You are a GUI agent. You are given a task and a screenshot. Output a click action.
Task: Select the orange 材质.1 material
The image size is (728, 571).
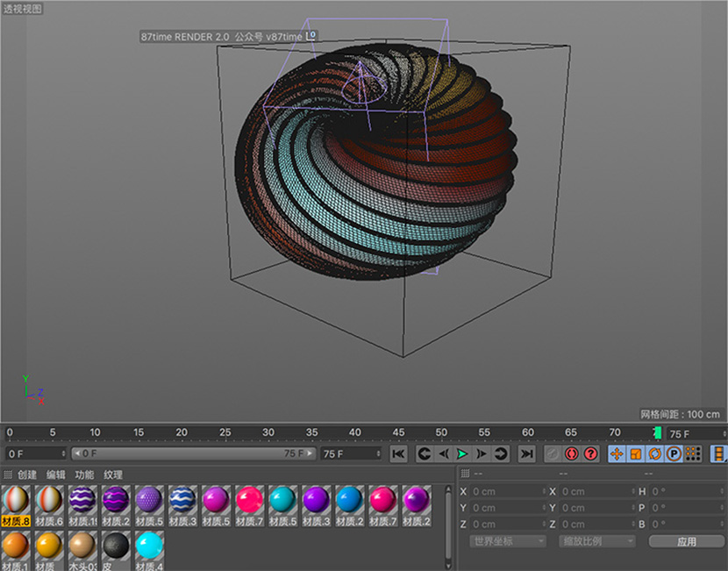16,551
